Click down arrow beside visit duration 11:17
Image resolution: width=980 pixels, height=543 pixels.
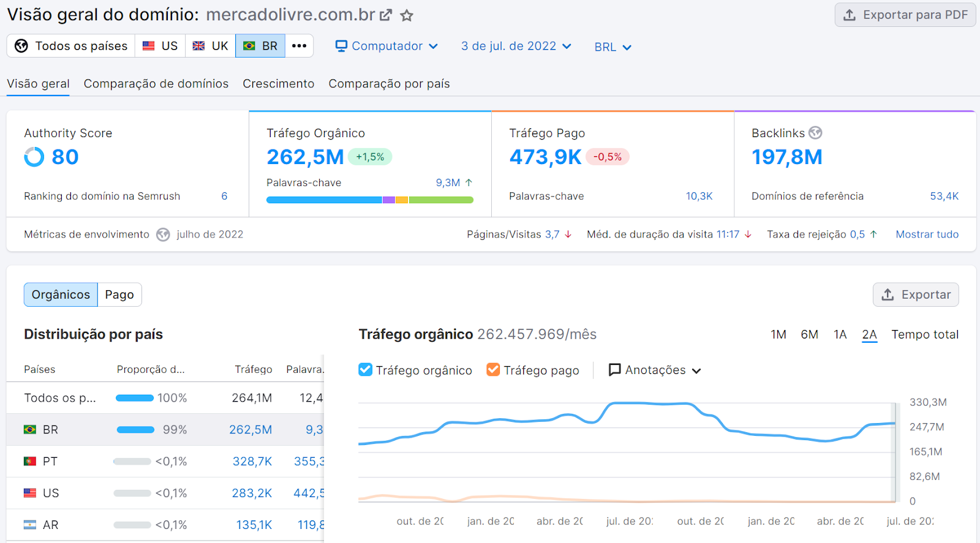pos(748,234)
